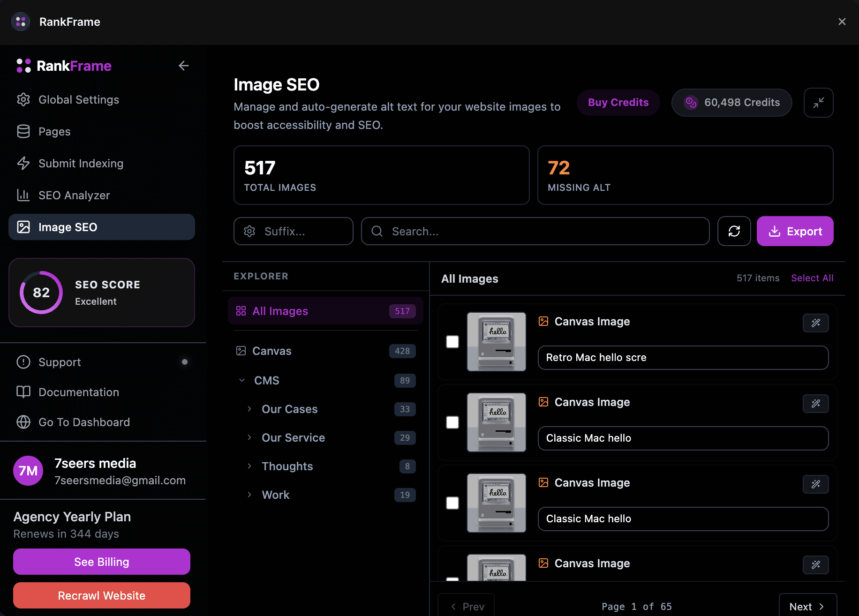Click the Pages database icon
This screenshot has height=616, width=859.
click(x=23, y=131)
